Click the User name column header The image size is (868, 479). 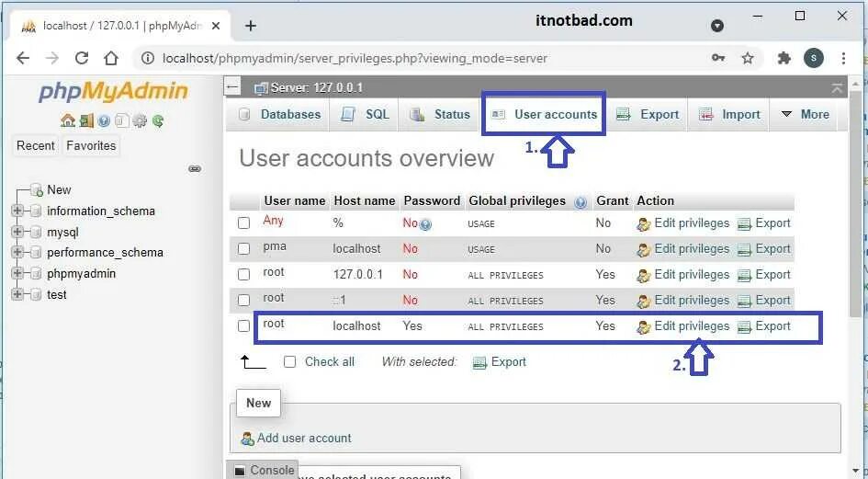click(x=295, y=200)
